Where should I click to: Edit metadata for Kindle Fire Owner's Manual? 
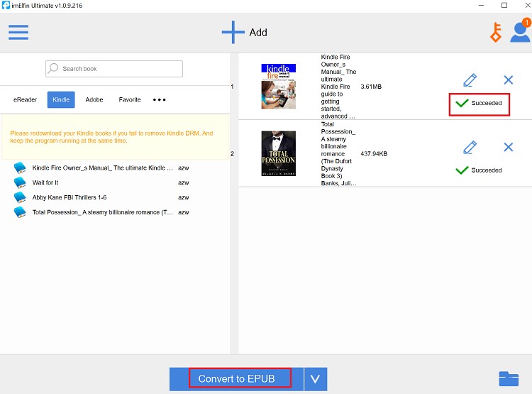point(470,80)
